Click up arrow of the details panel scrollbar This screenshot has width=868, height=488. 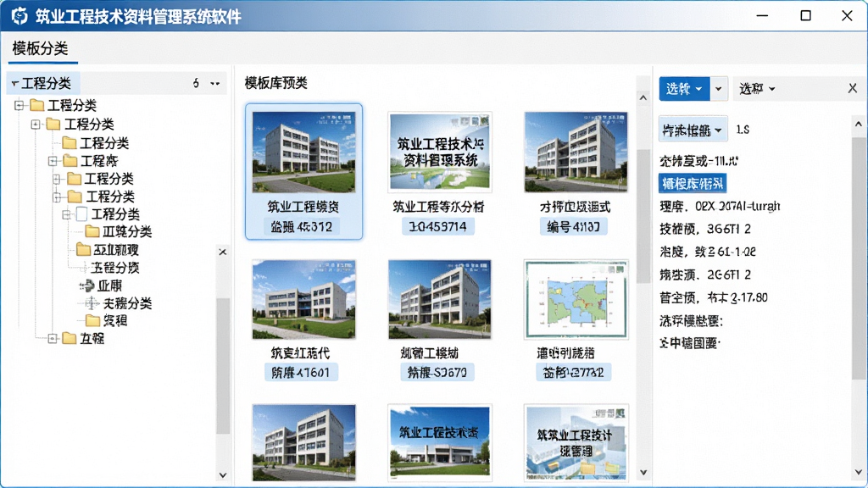pos(858,125)
